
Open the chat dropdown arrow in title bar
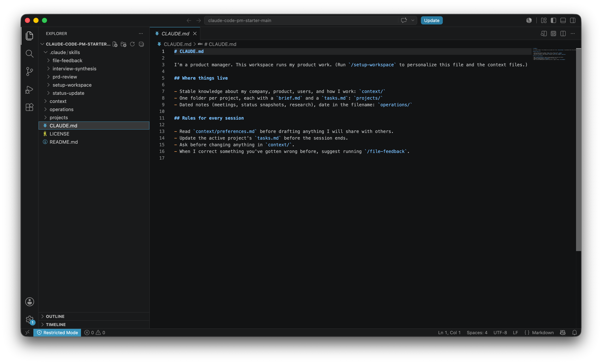point(413,21)
